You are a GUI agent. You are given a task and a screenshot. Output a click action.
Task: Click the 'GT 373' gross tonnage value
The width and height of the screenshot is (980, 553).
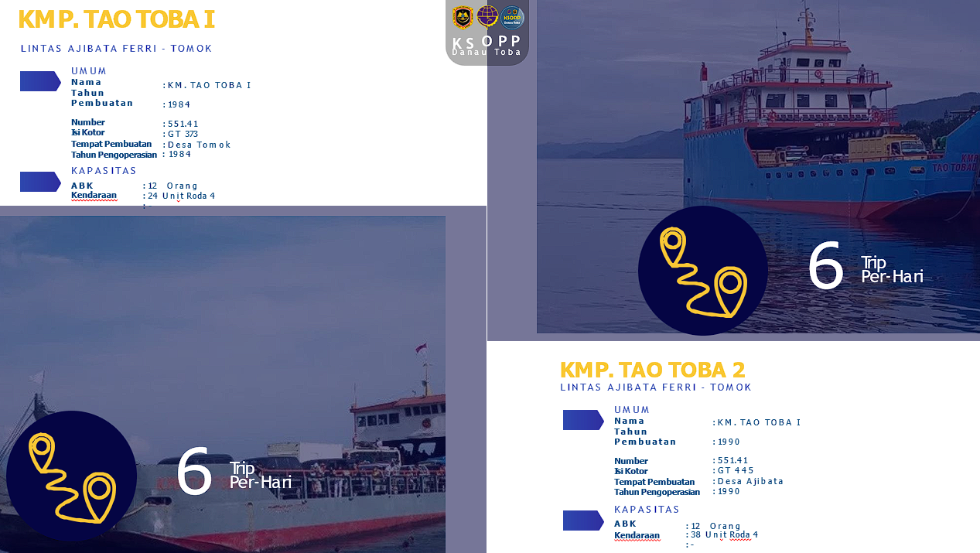click(183, 134)
